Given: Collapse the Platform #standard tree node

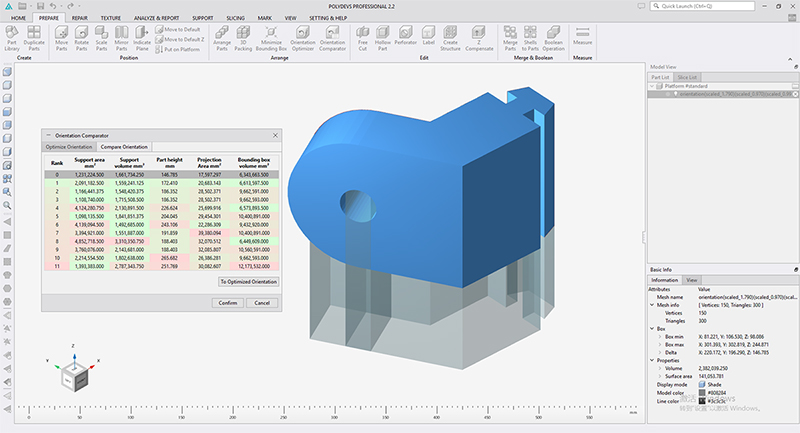Looking at the screenshot, I should 652,86.
